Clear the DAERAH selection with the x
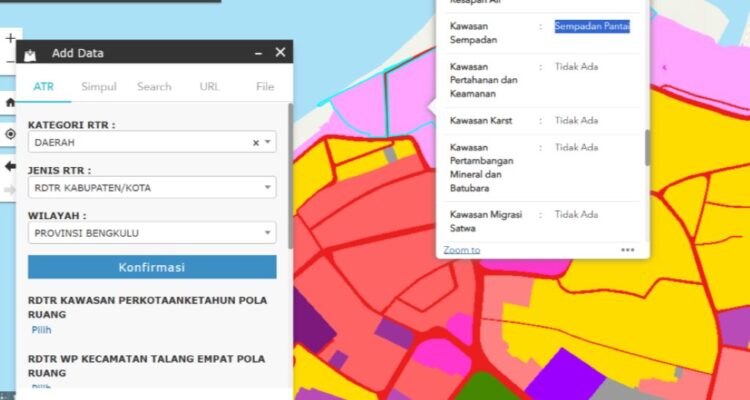The height and width of the screenshot is (400, 750). tap(256, 143)
